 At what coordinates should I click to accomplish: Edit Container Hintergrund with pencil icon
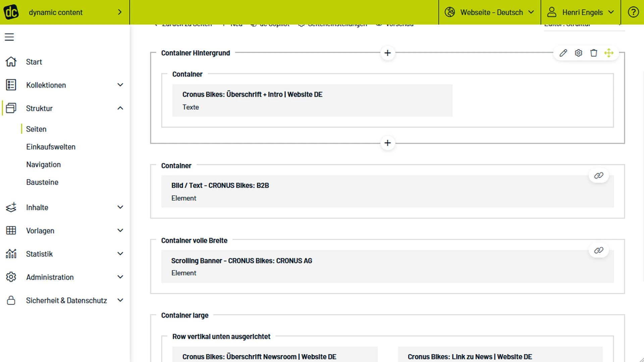pos(563,53)
